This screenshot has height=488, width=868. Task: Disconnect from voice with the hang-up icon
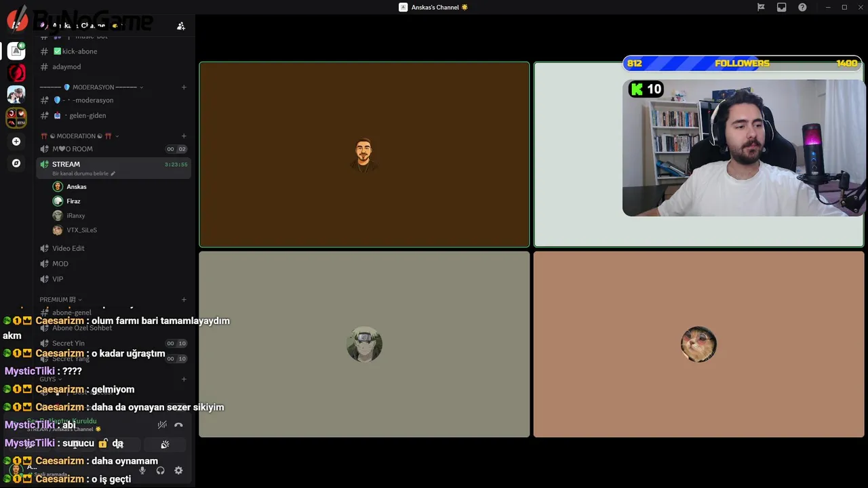tap(178, 425)
